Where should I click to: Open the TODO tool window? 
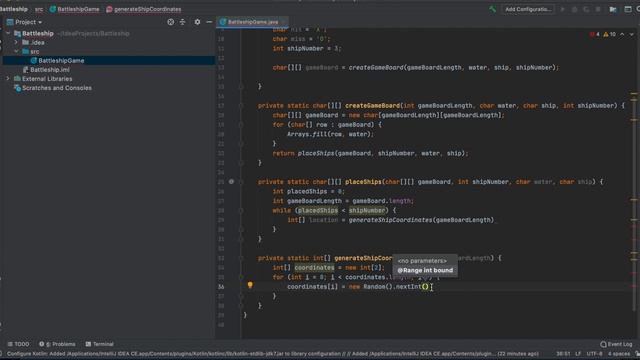[x=18, y=344]
